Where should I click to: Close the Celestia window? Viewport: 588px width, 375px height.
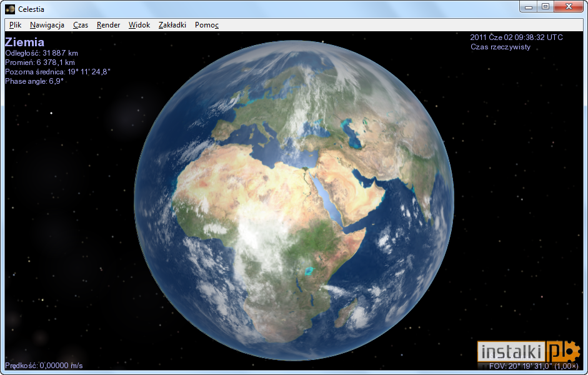(569, 7)
